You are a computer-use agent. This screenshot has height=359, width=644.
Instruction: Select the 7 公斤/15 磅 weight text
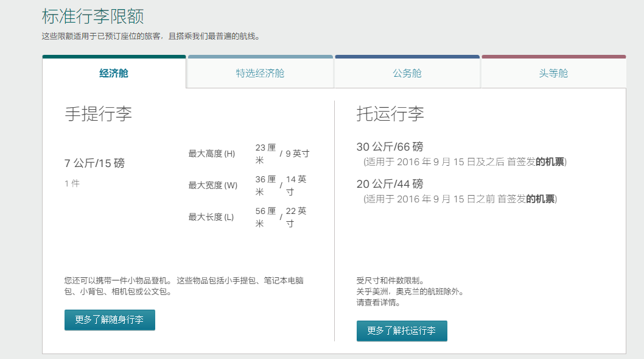[x=96, y=163]
